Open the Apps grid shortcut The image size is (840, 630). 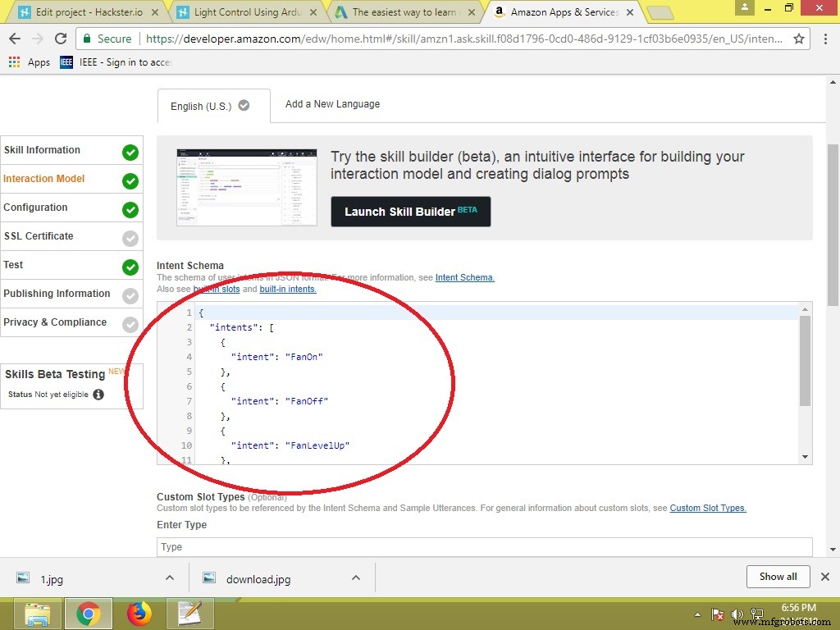click(30, 62)
